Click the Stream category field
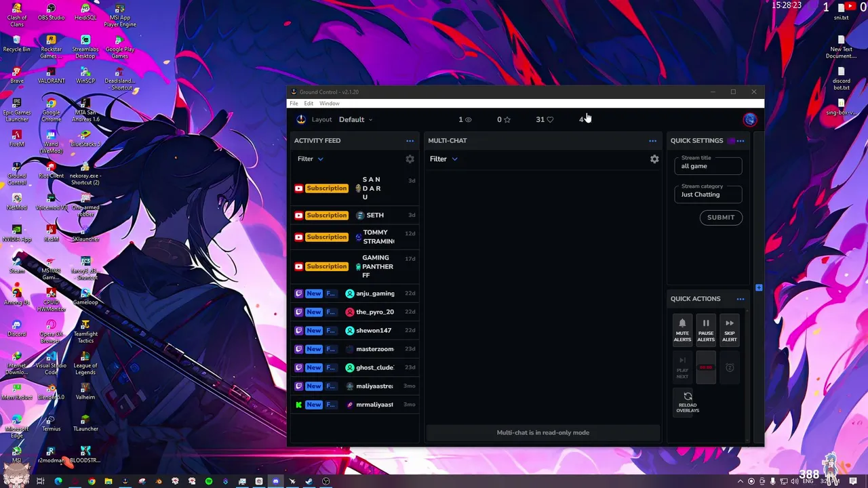This screenshot has width=868, height=488. point(708,195)
